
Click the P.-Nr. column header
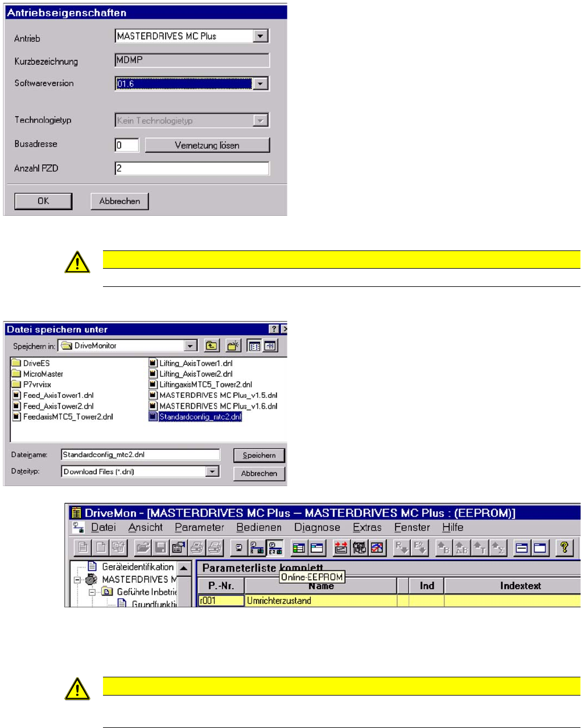(x=221, y=586)
